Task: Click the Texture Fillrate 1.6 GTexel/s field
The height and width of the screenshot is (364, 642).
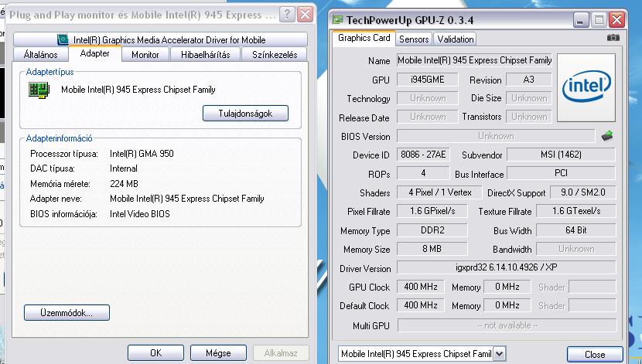Action: [x=576, y=211]
